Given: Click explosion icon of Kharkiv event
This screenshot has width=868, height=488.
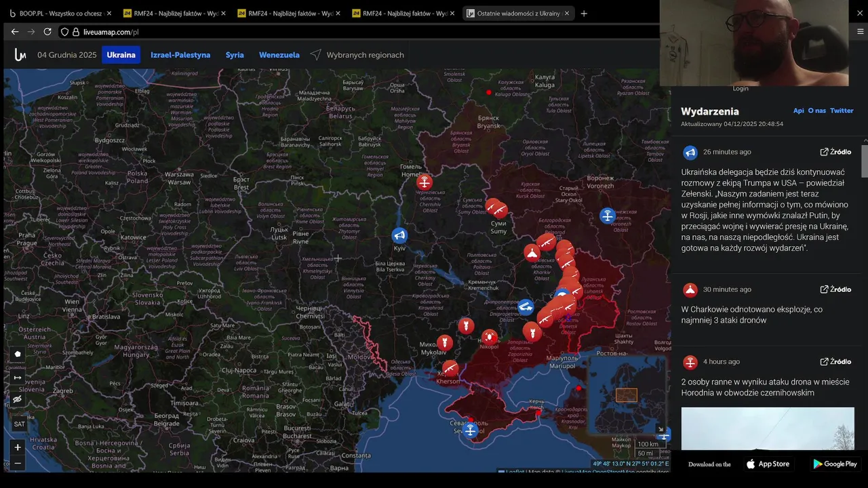Looking at the screenshot, I should pos(690,290).
